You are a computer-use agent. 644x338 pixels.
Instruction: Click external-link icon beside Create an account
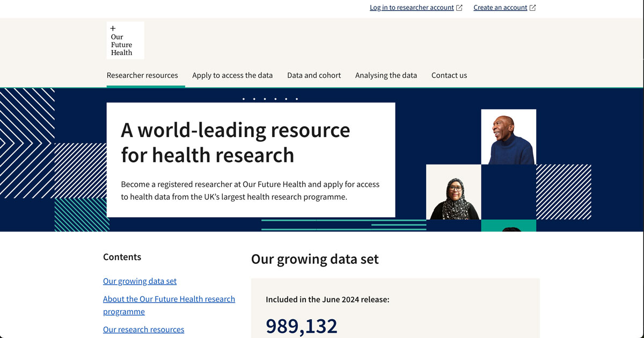(533, 8)
